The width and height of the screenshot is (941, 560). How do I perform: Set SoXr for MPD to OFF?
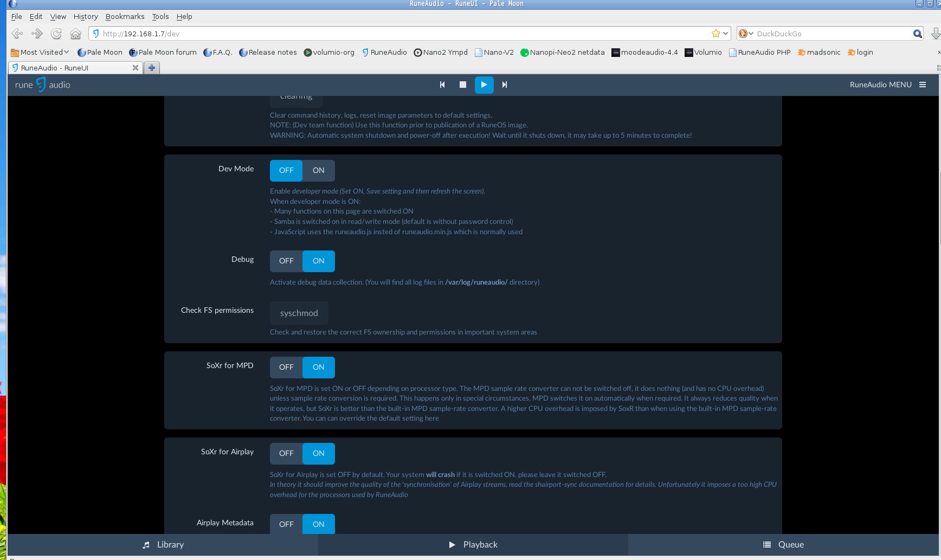[x=286, y=367]
